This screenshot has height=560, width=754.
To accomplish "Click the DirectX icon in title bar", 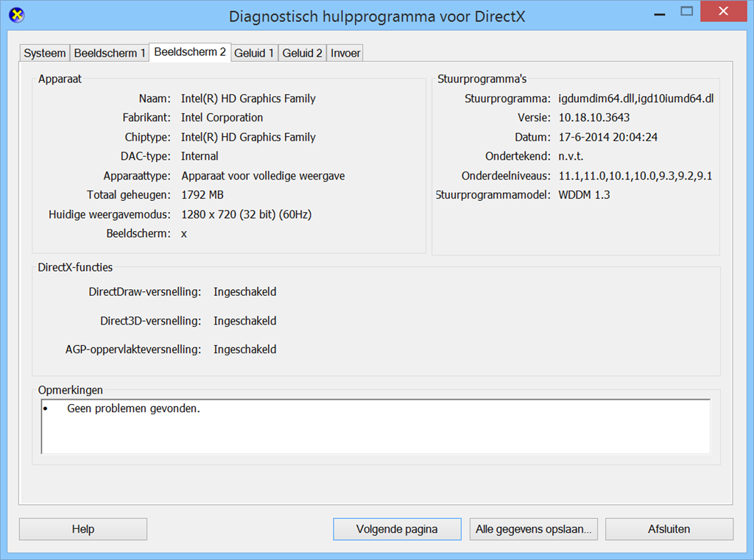I will 17,15.
